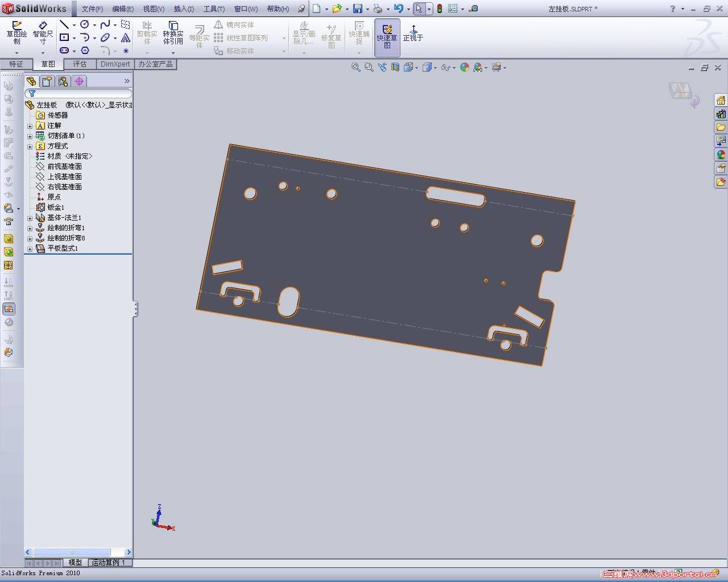728x582 pixels.
Task: Select the Straight Slot sketch tool
Action: (64, 51)
